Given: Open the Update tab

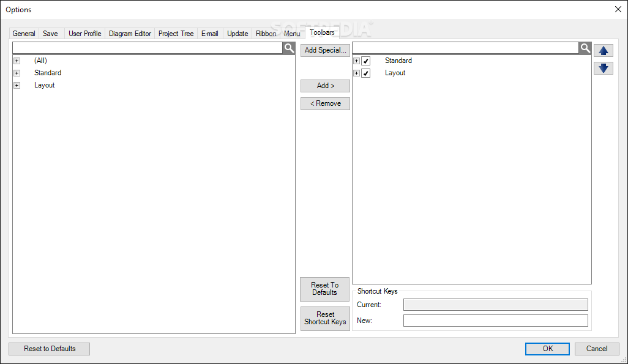Looking at the screenshot, I should (x=238, y=34).
